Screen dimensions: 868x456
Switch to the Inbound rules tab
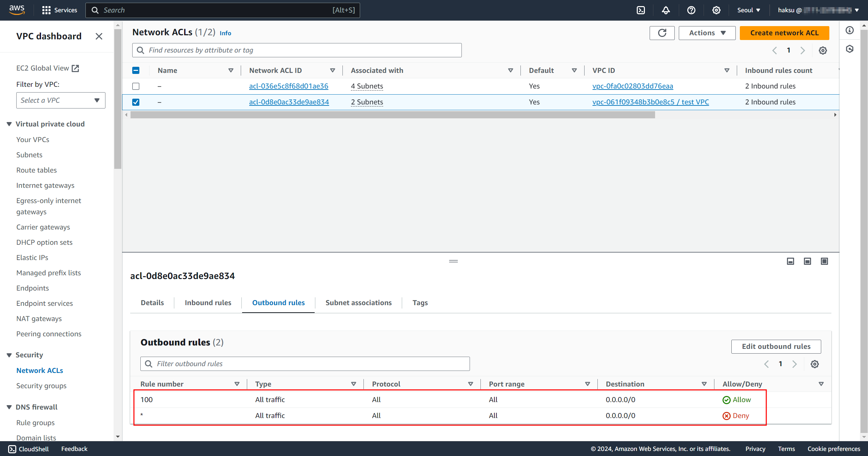(208, 302)
